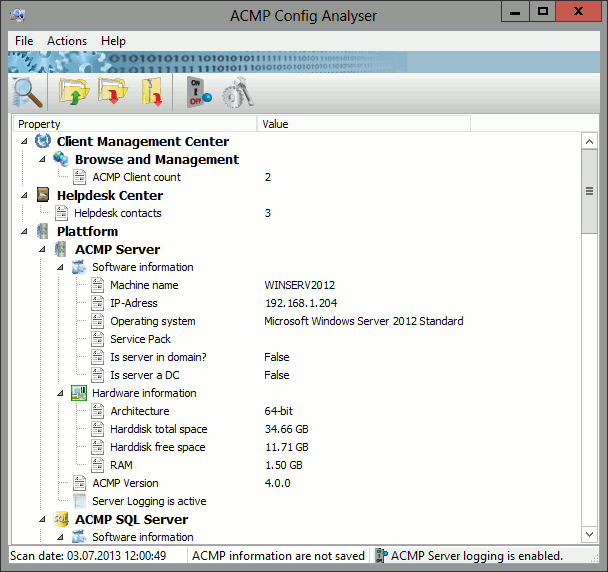Viewport: 608px width, 572px height.
Task: Open the Actions menu
Action: point(67,41)
